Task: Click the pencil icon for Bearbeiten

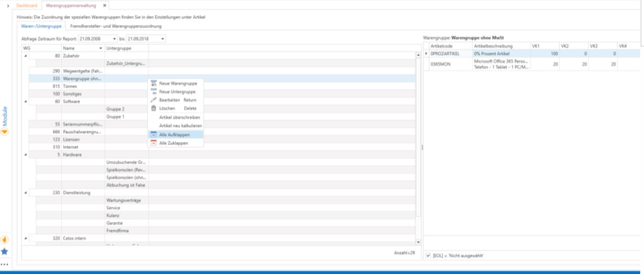Action: (154, 100)
